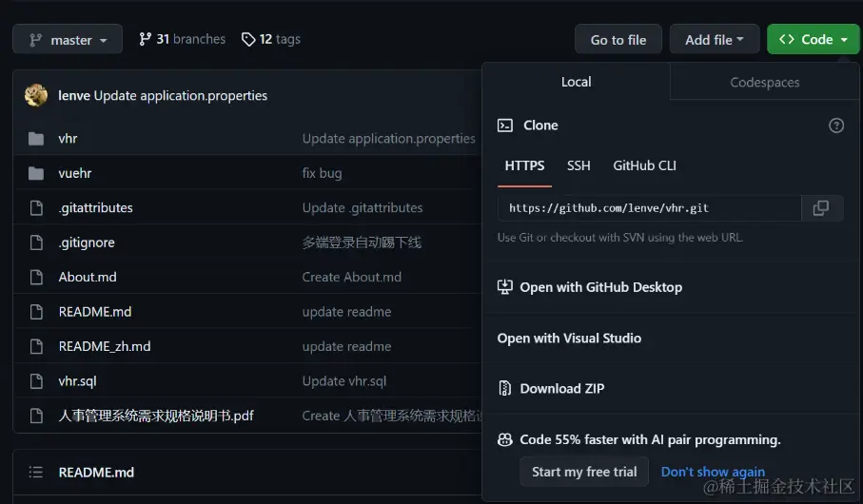This screenshot has height=504, width=863.
Task: Click Open with GitHub Desktop
Action: coord(590,287)
